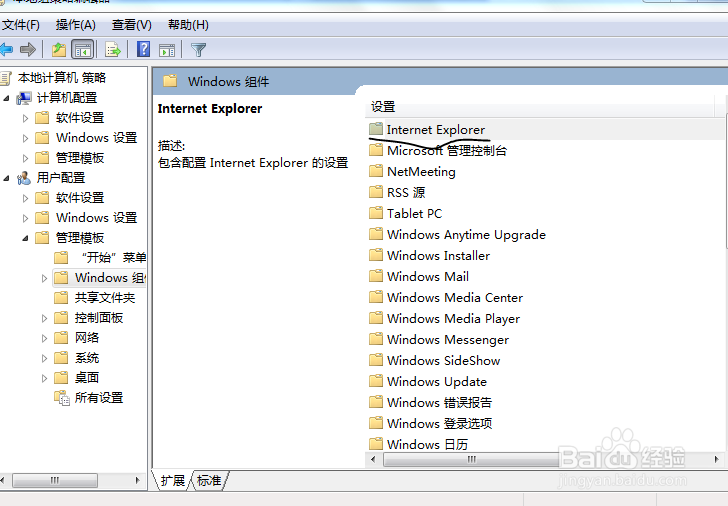Click the 所有设置 icon in tree
Screen dimensions: 728x506
[x=61, y=398]
